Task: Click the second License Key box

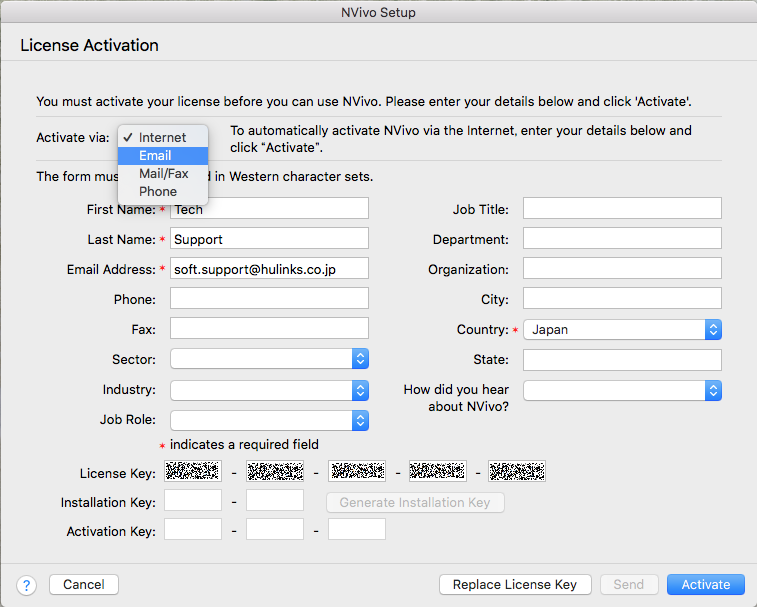Action: click(275, 471)
